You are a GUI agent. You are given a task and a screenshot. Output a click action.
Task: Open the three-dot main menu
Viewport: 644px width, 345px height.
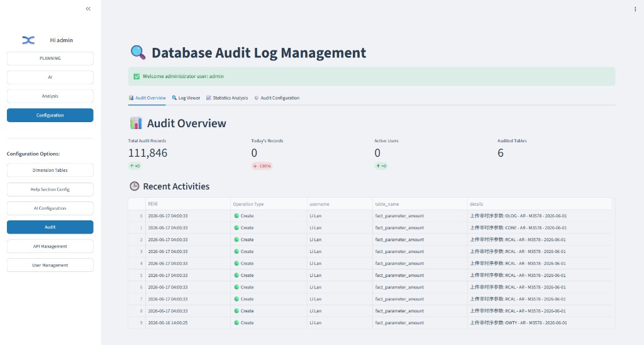click(x=635, y=9)
